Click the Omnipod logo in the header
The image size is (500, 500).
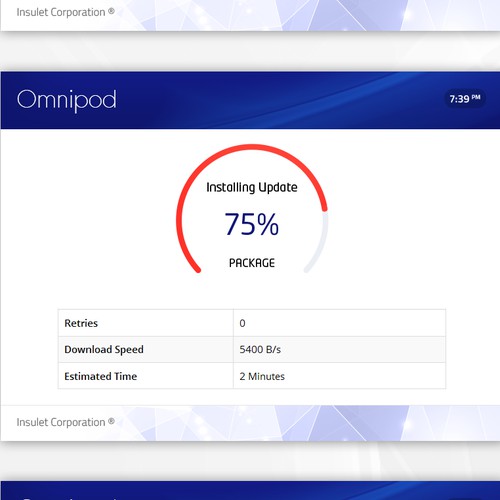[67, 100]
